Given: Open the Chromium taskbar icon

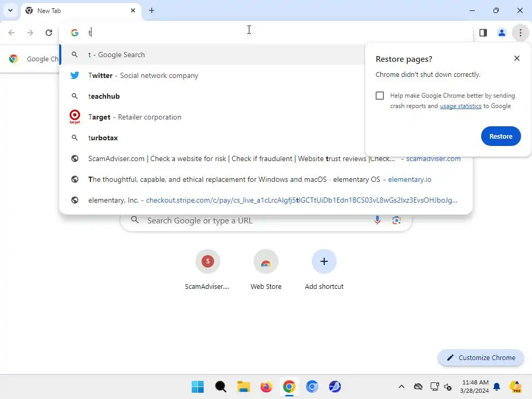Looking at the screenshot, I should [312, 387].
